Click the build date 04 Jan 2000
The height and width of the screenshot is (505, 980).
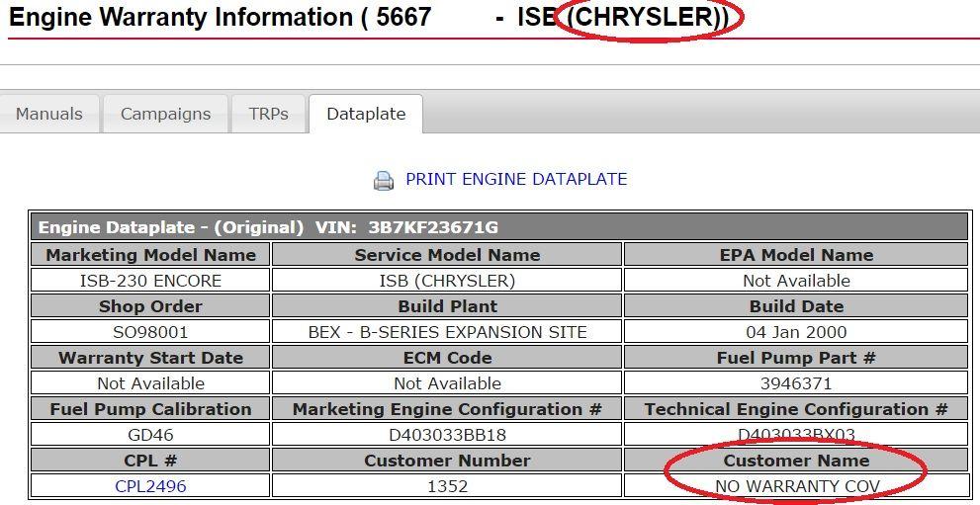[796, 331]
